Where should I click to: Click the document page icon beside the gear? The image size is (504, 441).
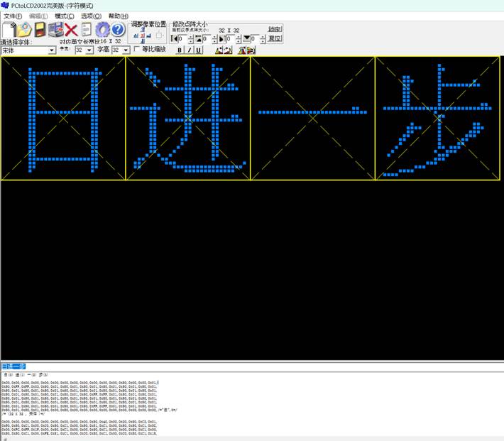pyautogui.click(x=87, y=30)
